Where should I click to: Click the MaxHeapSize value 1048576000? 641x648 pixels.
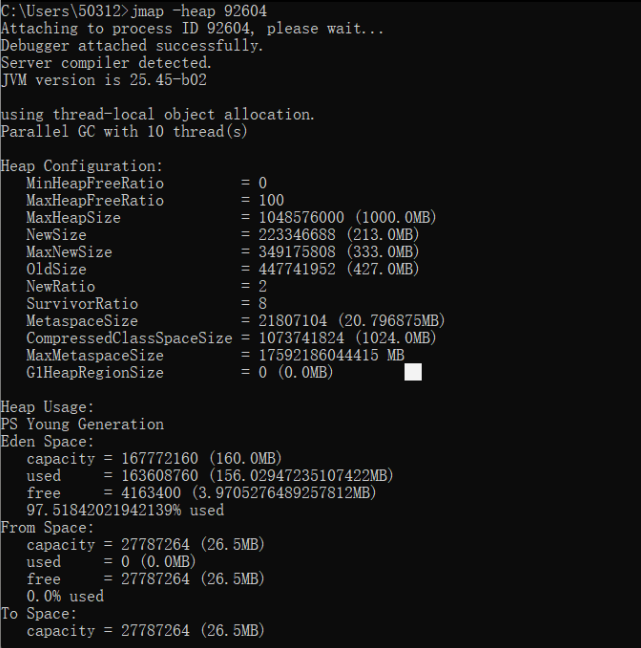click(301, 217)
